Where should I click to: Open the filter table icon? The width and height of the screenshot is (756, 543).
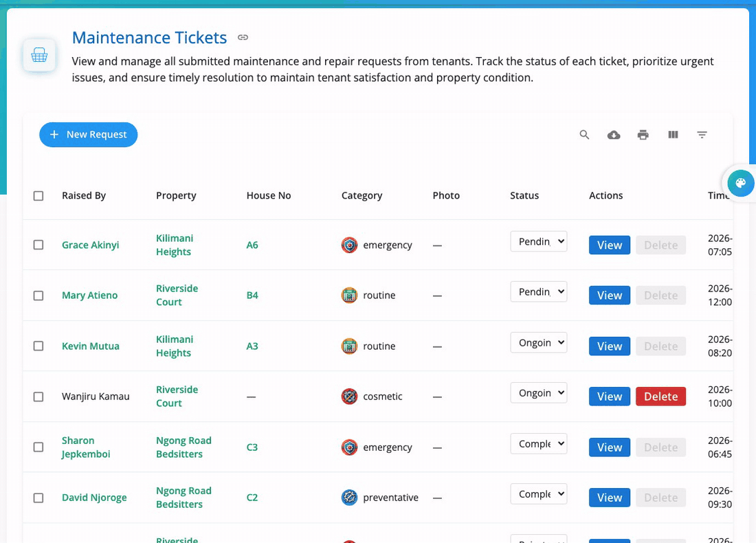pyautogui.click(x=702, y=135)
